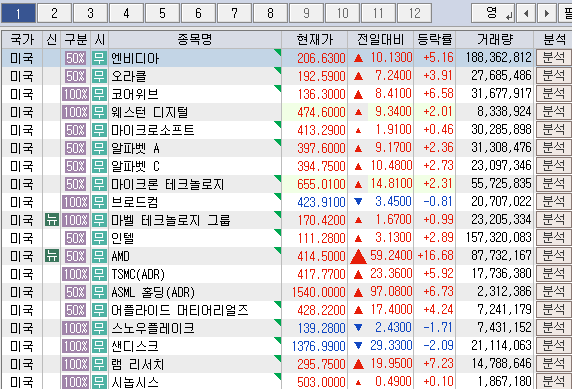Click the 거래량 column header

pyautogui.click(x=495, y=39)
